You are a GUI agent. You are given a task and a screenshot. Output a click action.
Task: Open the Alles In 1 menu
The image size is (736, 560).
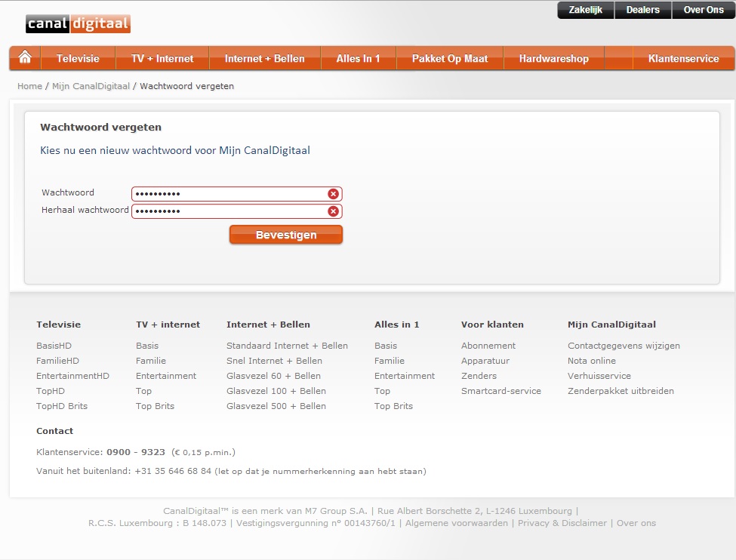coord(358,58)
